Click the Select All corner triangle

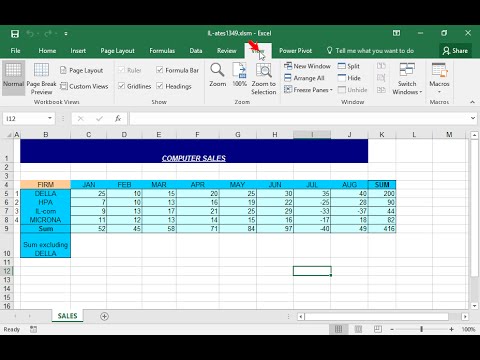[9, 135]
